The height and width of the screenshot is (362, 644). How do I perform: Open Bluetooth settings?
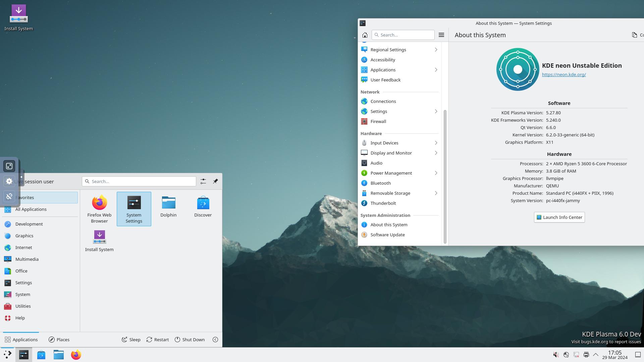click(399, 183)
